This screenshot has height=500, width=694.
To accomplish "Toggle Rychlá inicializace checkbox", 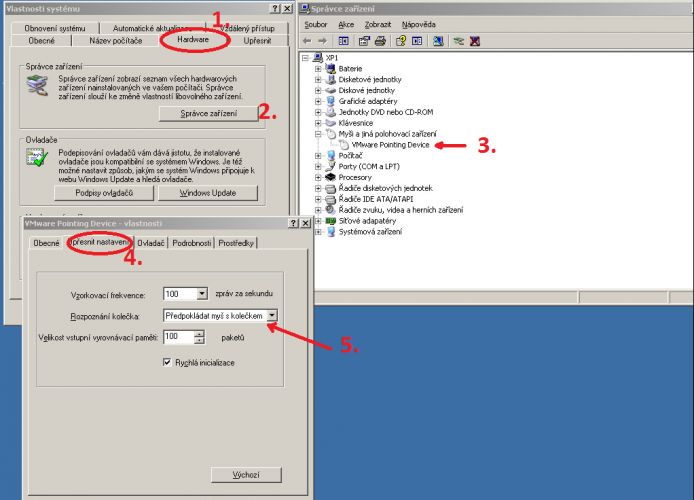I will pos(167,362).
